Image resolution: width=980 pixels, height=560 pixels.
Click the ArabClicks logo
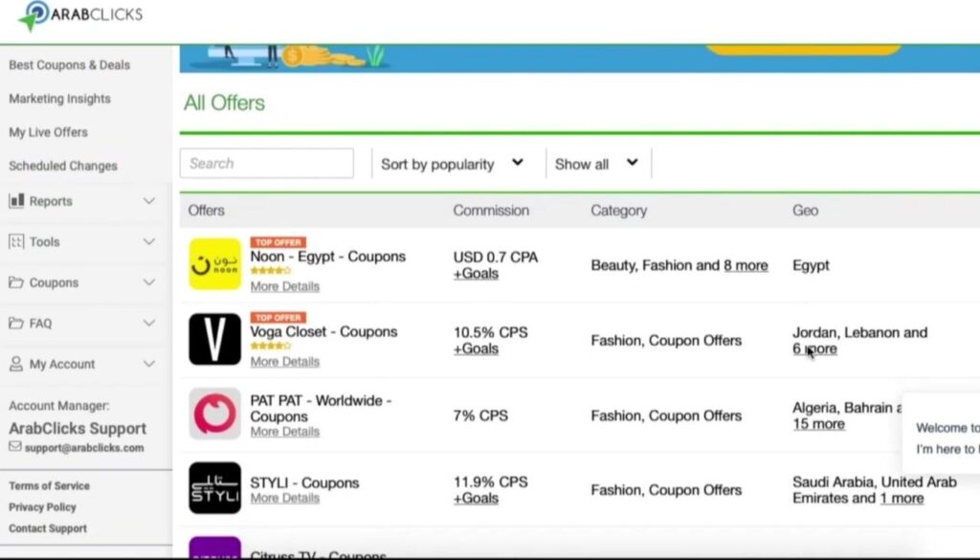click(80, 15)
